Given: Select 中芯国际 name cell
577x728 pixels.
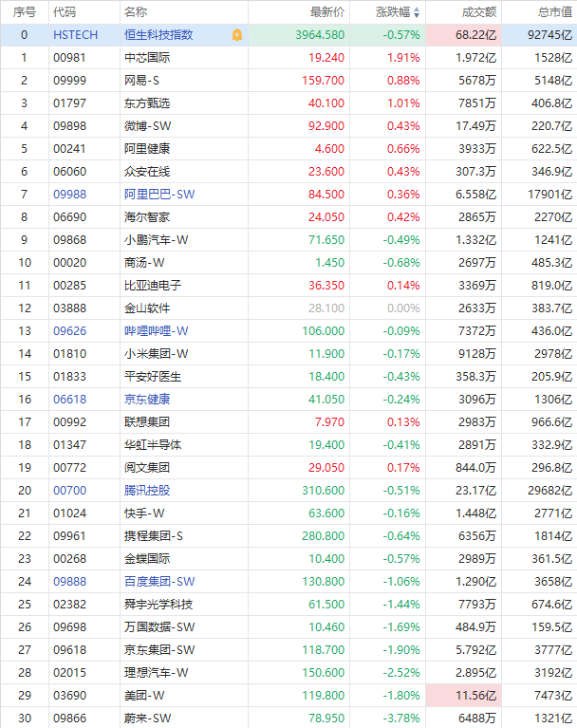Looking at the screenshot, I should coord(184,58).
